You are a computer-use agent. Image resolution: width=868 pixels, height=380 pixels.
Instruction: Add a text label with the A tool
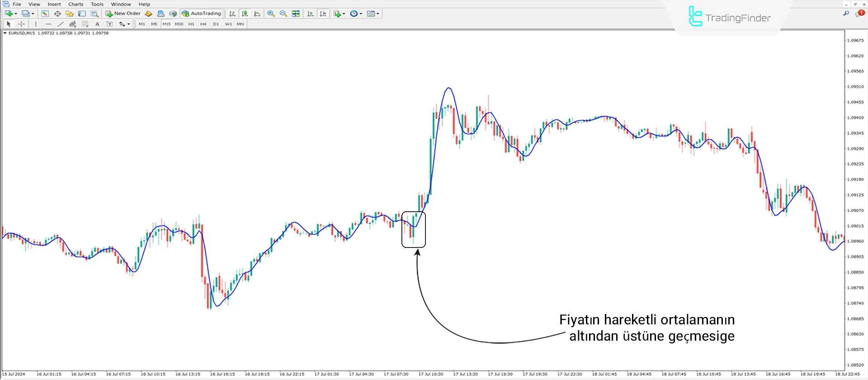click(97, 24)
